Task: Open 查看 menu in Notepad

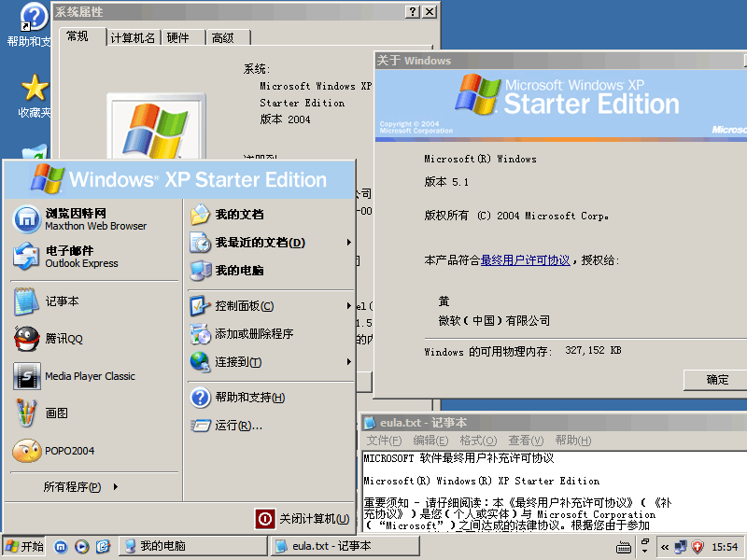Action: click(x=526, y=441)
